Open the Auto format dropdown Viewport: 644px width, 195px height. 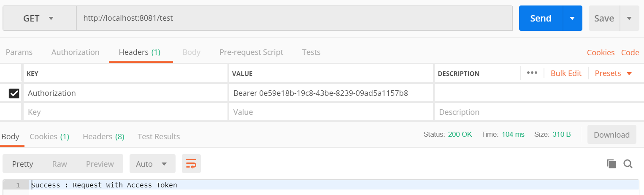pos(152,164)
